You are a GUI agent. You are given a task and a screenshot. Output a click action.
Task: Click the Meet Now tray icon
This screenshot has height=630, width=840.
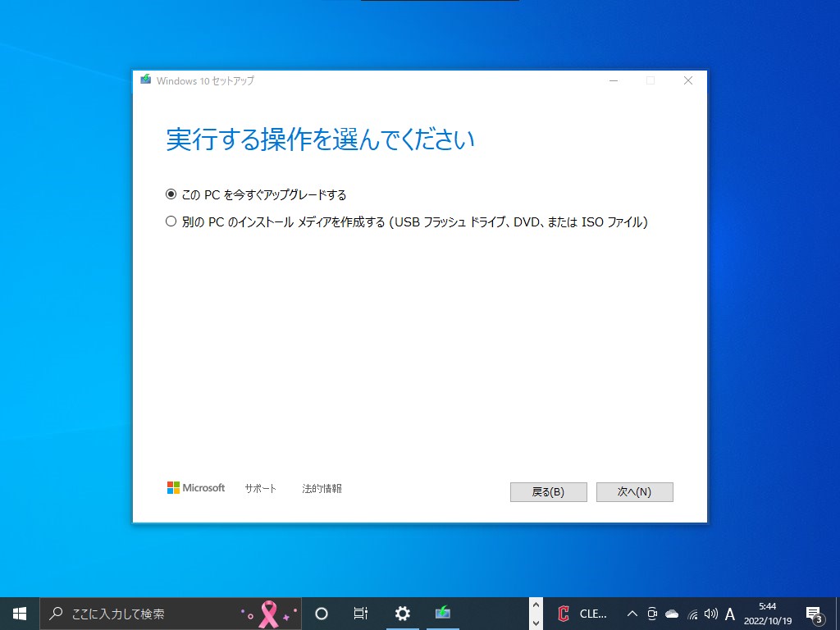(x=652, y=614)
